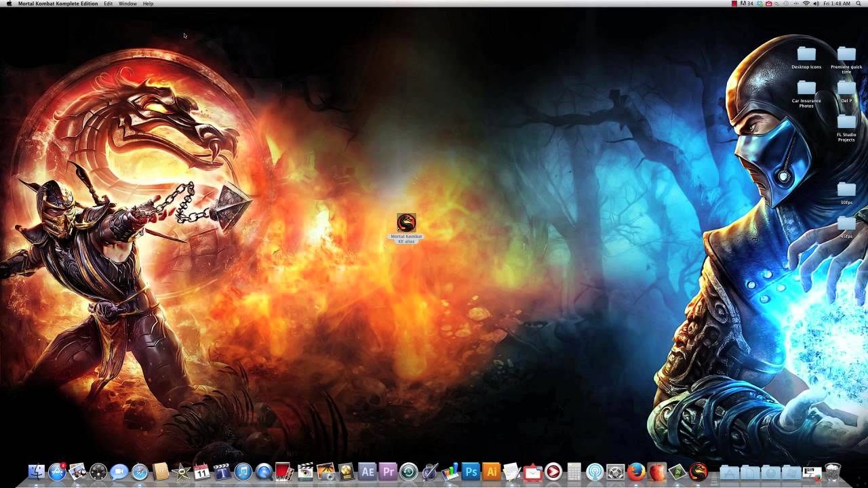
Task: Select the Car Insurance Photos folder
Action: pyautogui.click(x=806, y=94)
